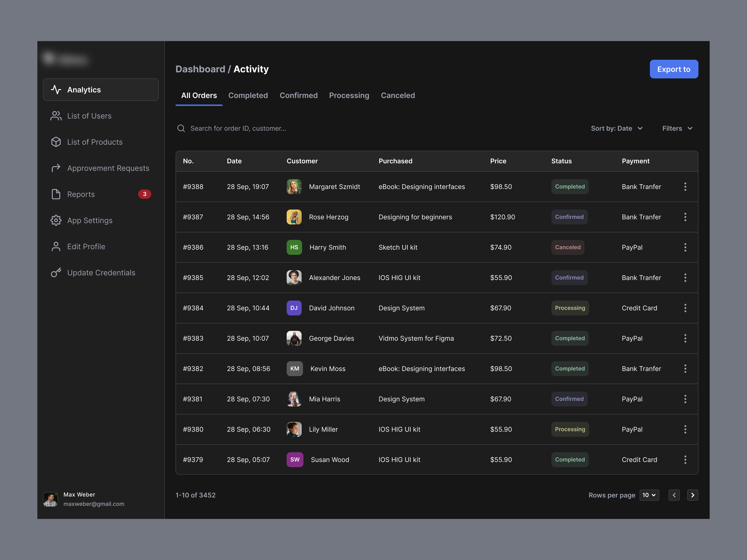Viewport: 747px width, 560px height.
Task: Switch to the Canceled tab
Action: tap(398, 95)
